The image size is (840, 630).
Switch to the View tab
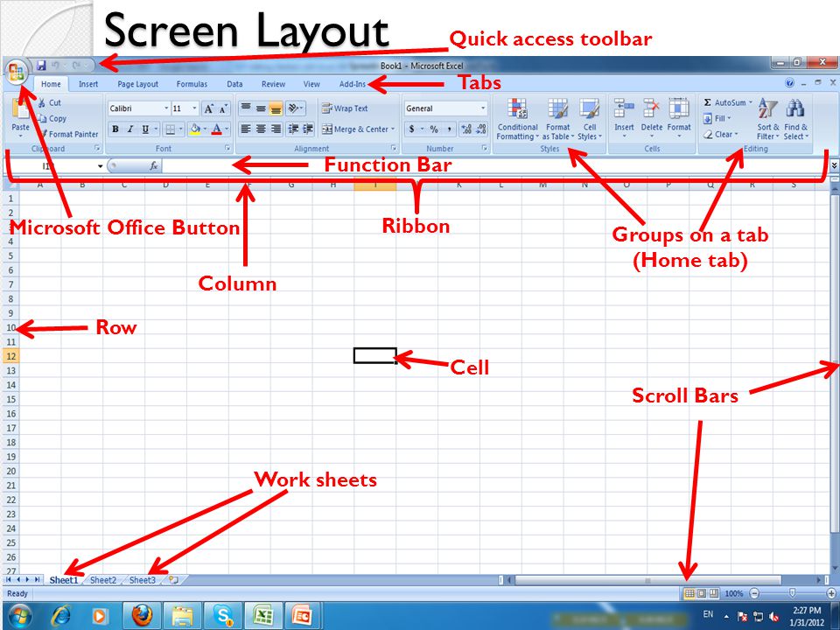(311, 84)
